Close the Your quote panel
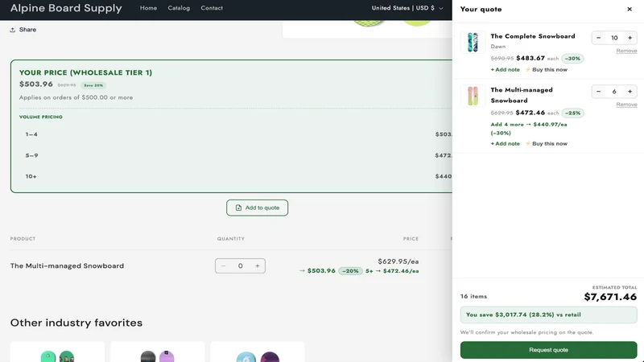This screenshot has width=644, height=362. tap(630, 9)
